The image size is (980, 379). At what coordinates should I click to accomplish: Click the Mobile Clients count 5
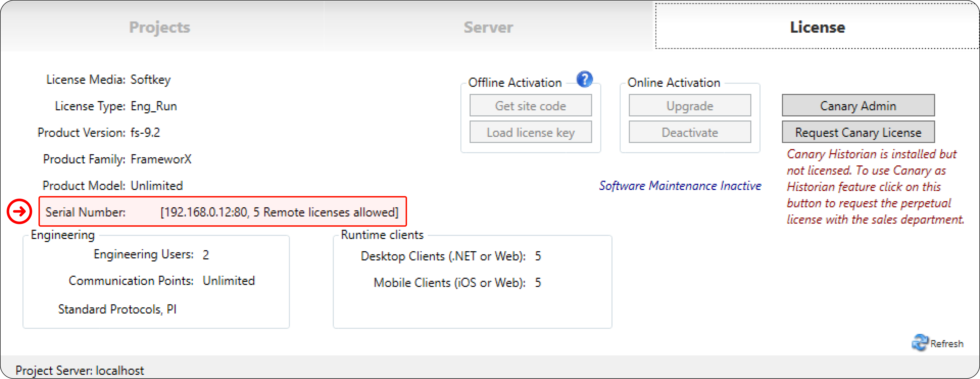pos(538,283)
